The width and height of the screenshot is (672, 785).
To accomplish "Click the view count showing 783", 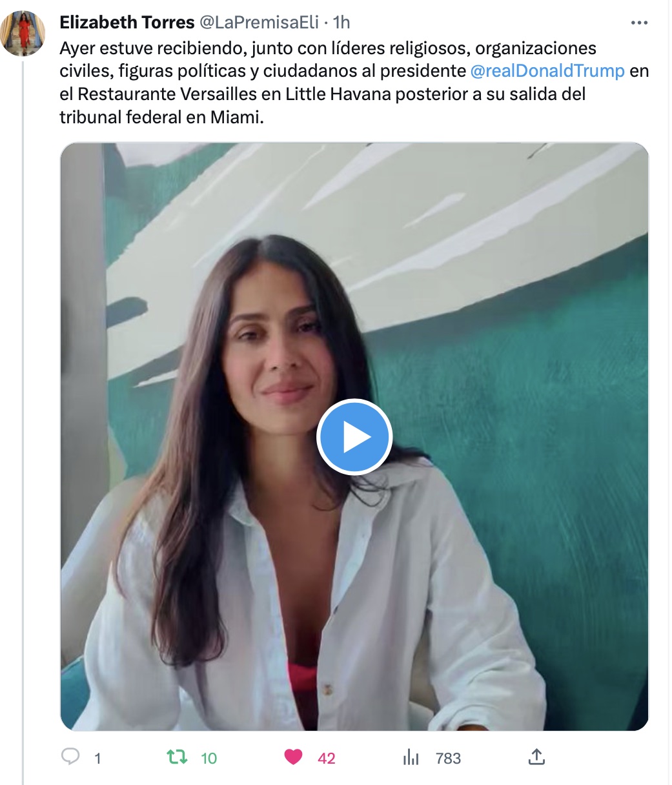I will [x=448, y=758].
